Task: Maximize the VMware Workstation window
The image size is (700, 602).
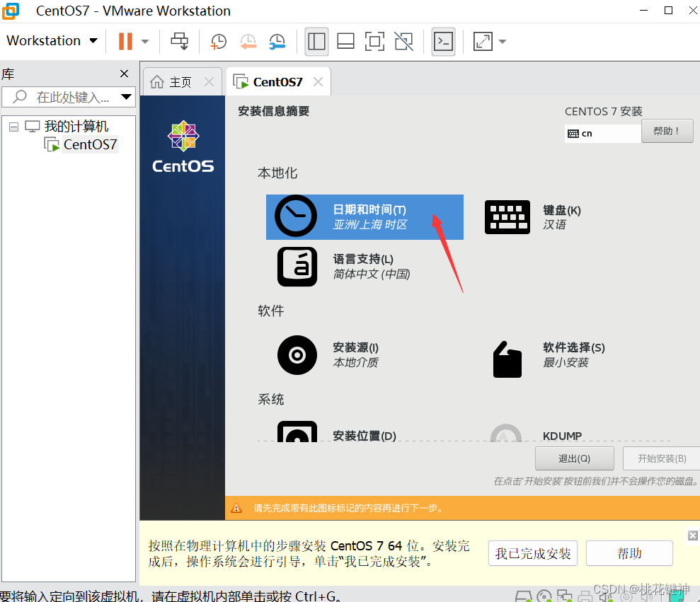Action: coord(668,11)
